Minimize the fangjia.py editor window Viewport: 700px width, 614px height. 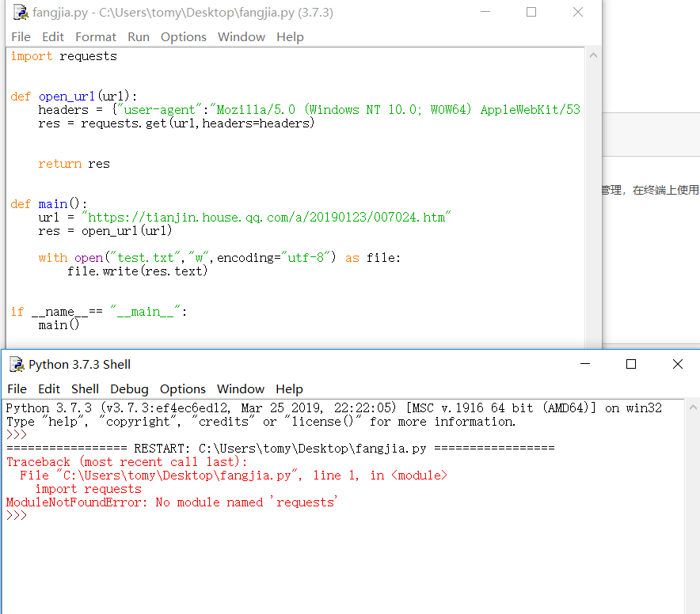click(485, 13)
